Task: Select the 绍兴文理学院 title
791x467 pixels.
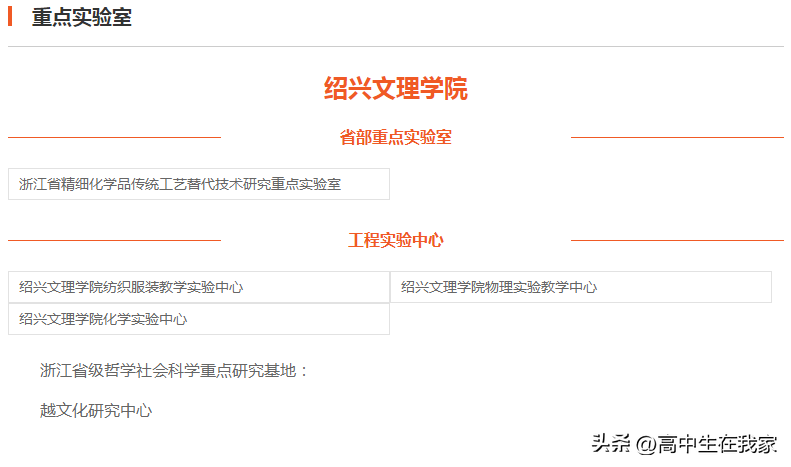Action: coord(396,88)
